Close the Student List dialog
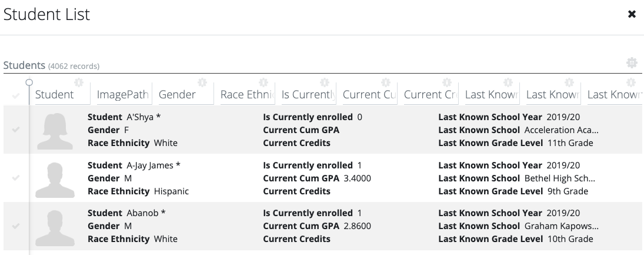 (632, 14)
